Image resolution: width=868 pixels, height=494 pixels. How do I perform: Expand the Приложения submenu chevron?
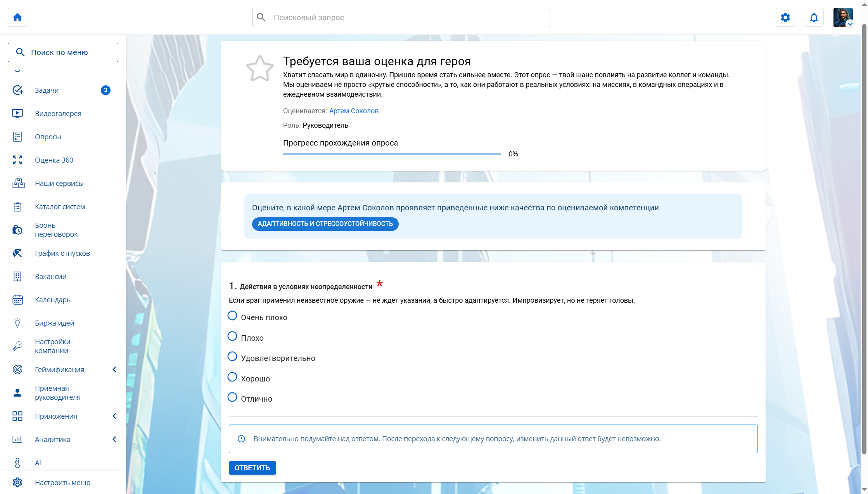114,416
